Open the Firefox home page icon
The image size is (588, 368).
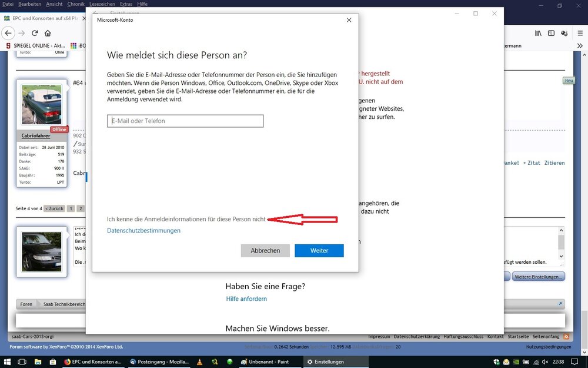(x=48, y=33)
